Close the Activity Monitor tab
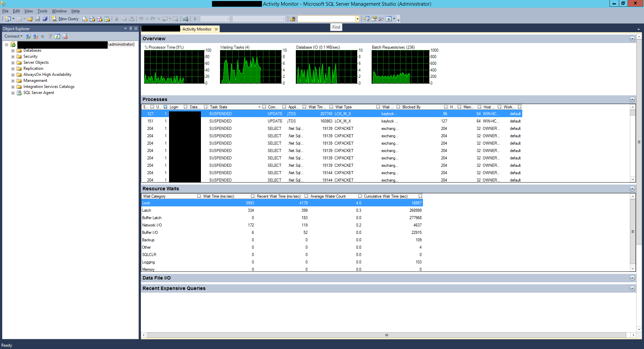Image resolution: width=644 pixels, height=349 pixels. click(216, 29)
